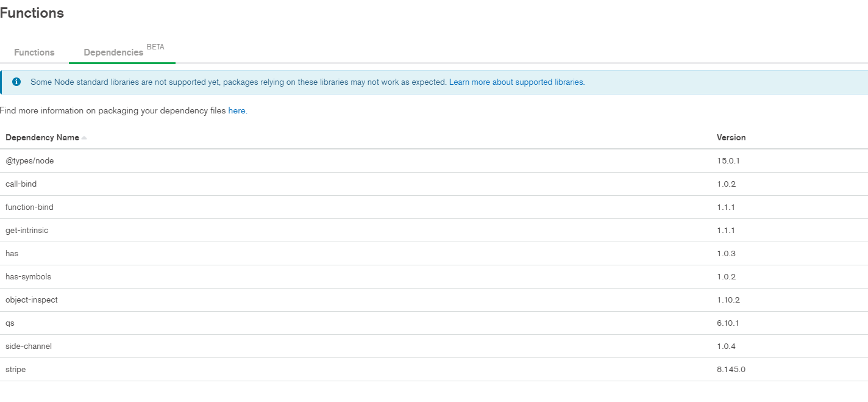Viewport: 868px width, 402px height.
Task: Select the side-channel dependency row
Action: point(29,346)
